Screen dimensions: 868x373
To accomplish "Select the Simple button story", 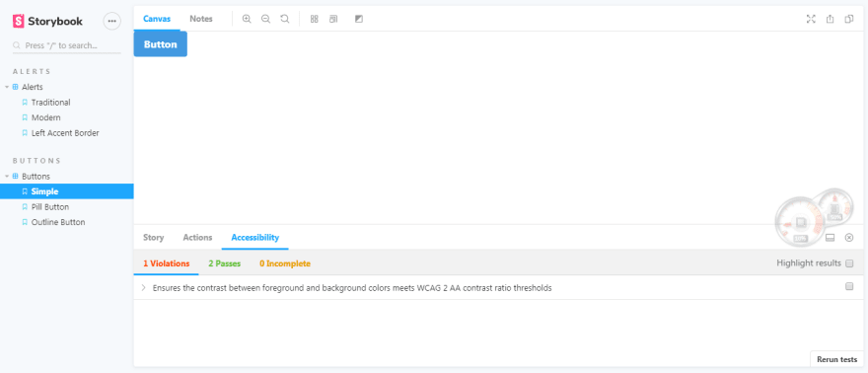I will (66, 191).
